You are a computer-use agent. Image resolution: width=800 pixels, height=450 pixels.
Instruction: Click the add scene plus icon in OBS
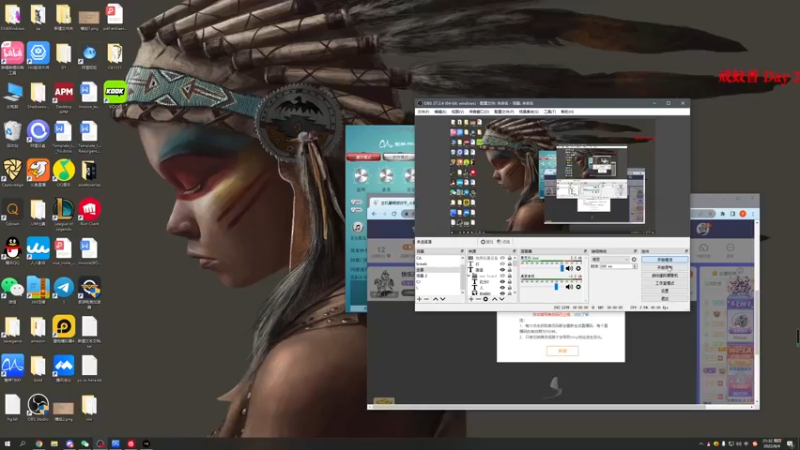point(419,299)
